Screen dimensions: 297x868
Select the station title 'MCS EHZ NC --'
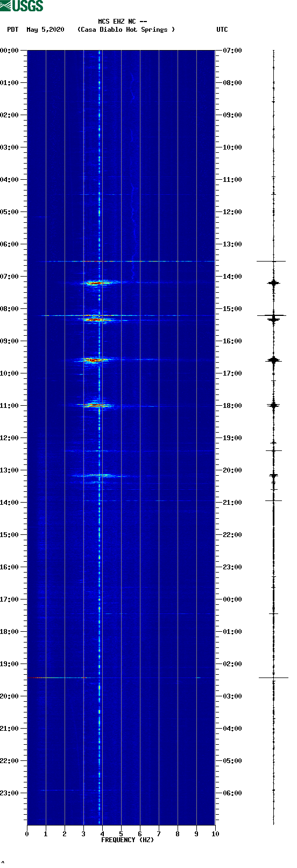[x=123, y=22]
